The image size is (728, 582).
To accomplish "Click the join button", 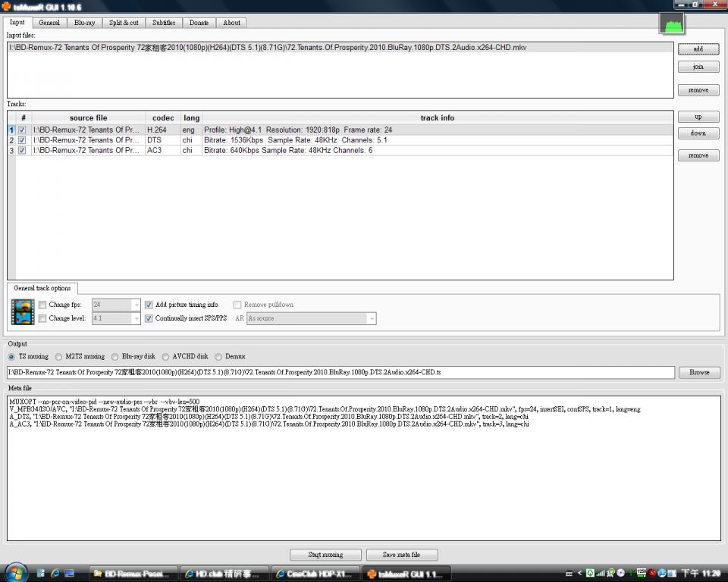I will click(698, 67).
